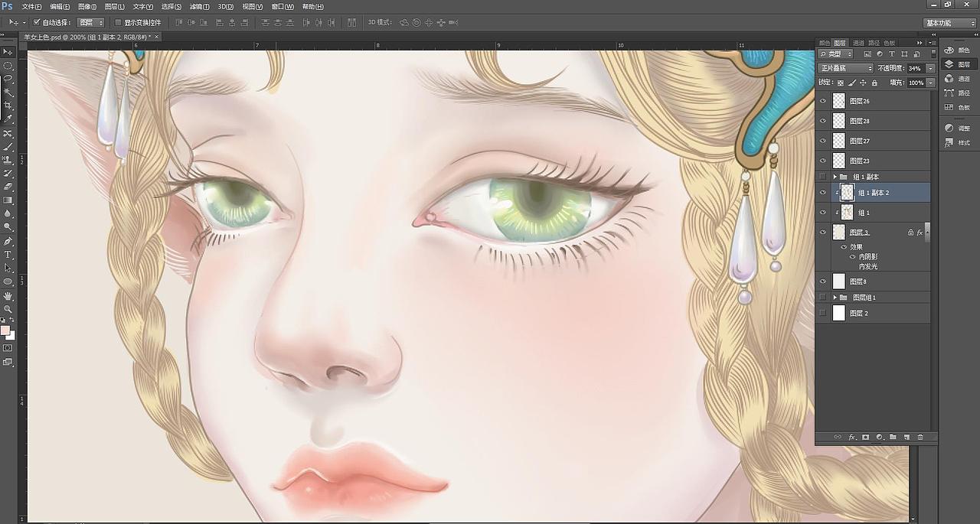Select the Lasso tool
The width and height of the screenshot is (980, 524).
pos(8,78)
